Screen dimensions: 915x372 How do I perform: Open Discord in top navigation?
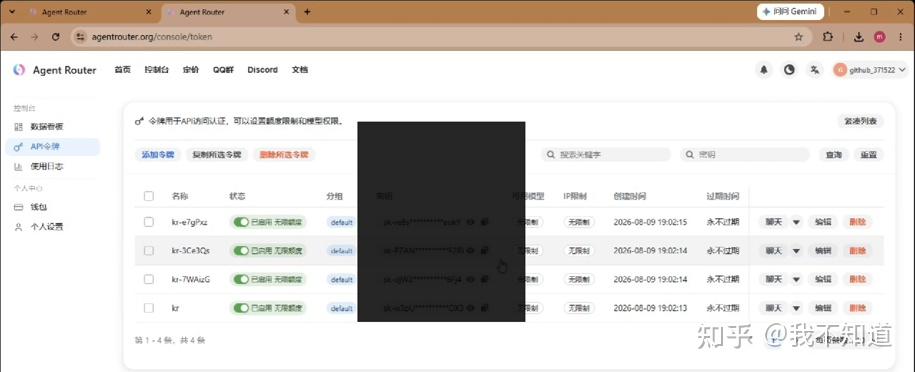[263, 70]
